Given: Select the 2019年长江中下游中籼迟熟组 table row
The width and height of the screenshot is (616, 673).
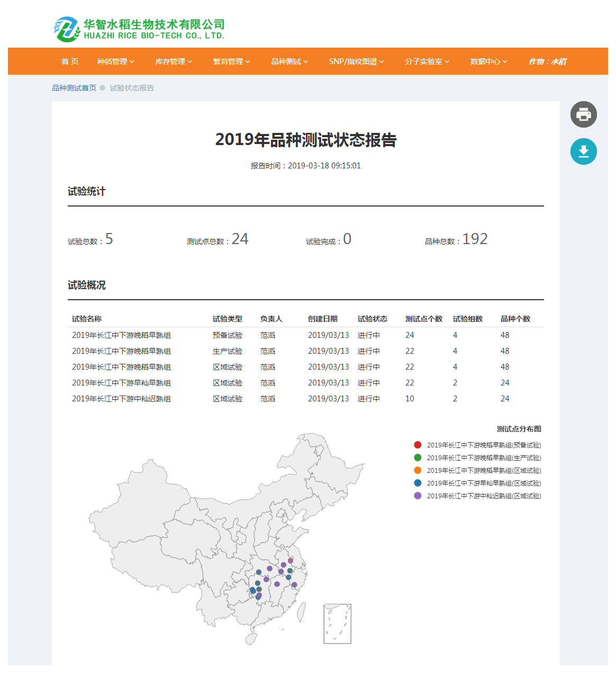Looking at the screenshot, I should point(121,399).
